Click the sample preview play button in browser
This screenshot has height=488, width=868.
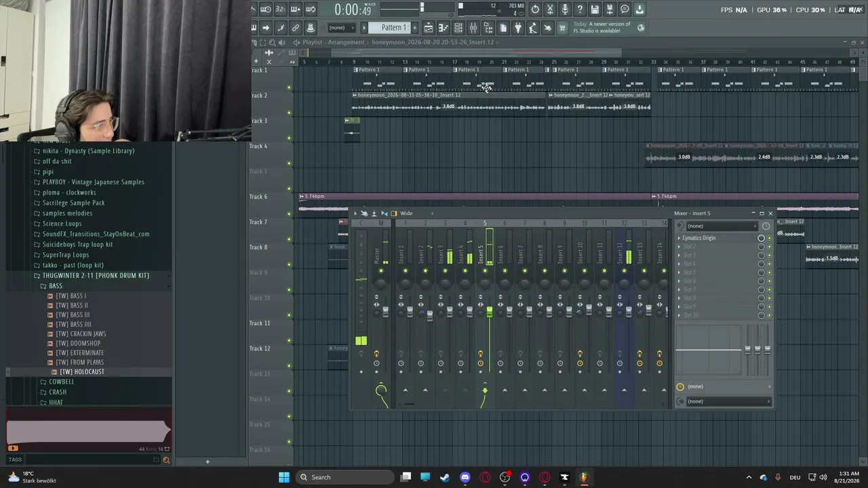12,448
